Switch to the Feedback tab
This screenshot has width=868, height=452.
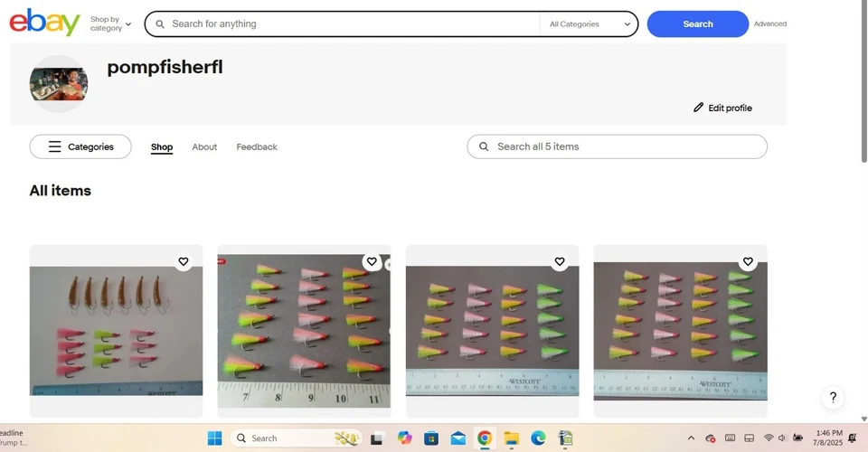pos(257,147)
